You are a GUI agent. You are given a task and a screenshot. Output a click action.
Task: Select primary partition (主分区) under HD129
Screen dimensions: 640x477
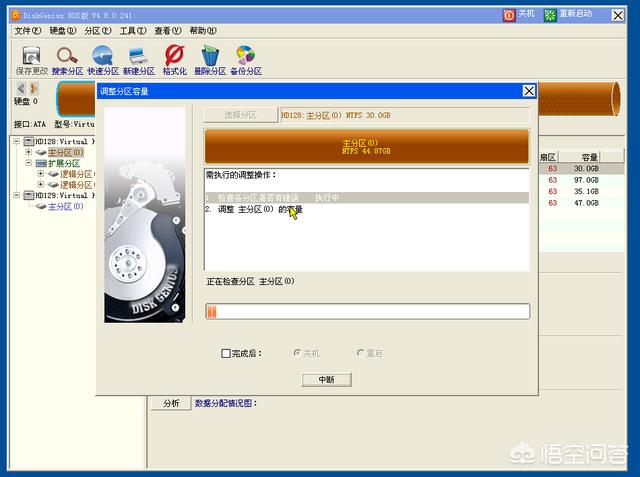(66, 206)
